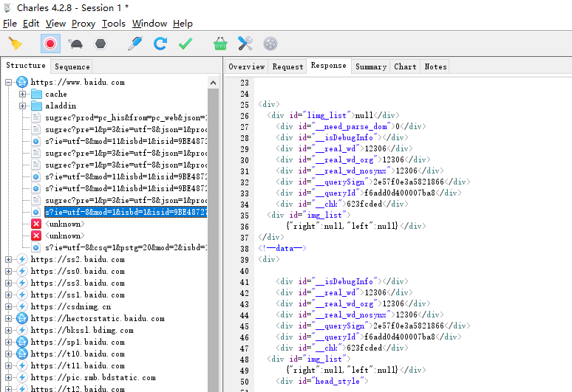Image resolution: width=572 pixels, height=392 pixels.
Task: Open the Tools menu
Action: tap(114, 24)
